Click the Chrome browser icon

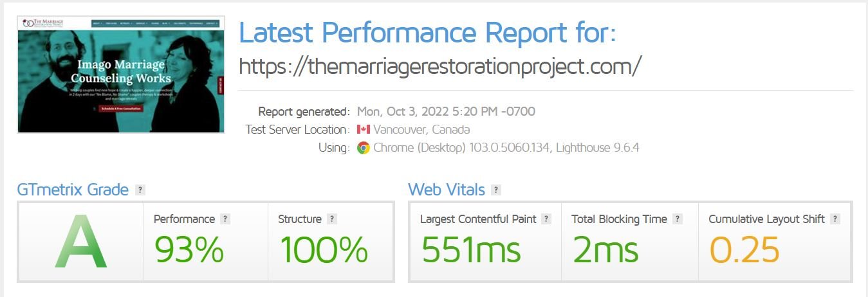tap(363, 148)
